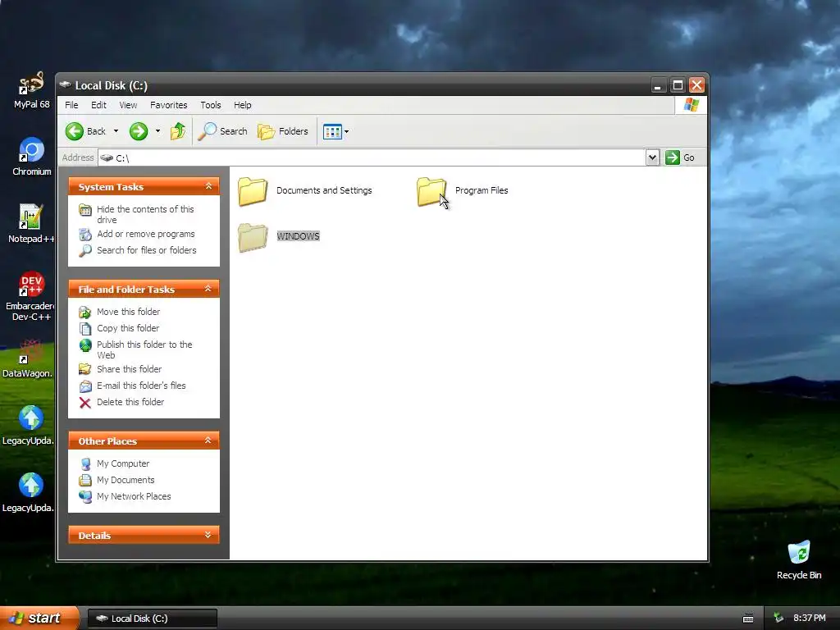
Task: Click the Windows flag logo in menu bar
Action: [x=691, y=105]
